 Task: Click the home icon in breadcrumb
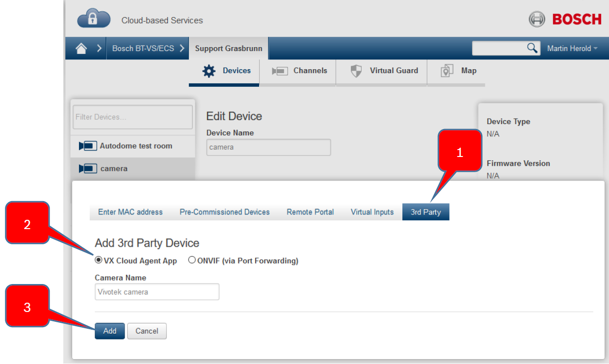click(x=81, y=48)
